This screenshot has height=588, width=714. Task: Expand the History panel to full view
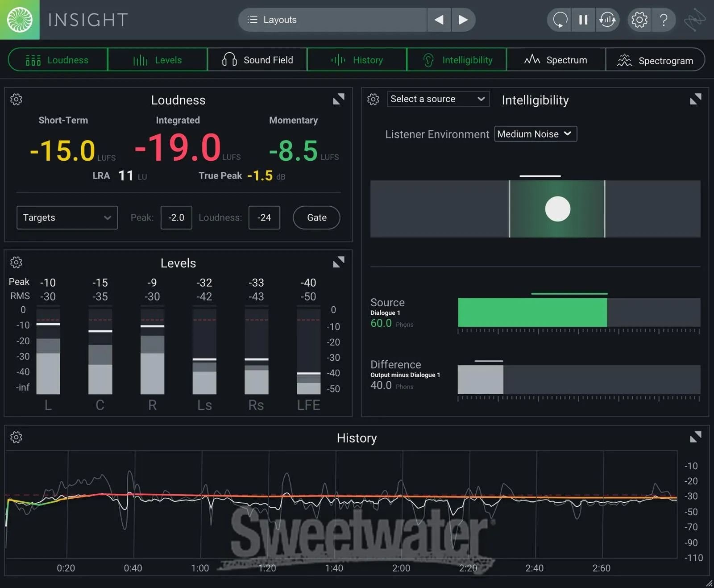tap(696, 437)
